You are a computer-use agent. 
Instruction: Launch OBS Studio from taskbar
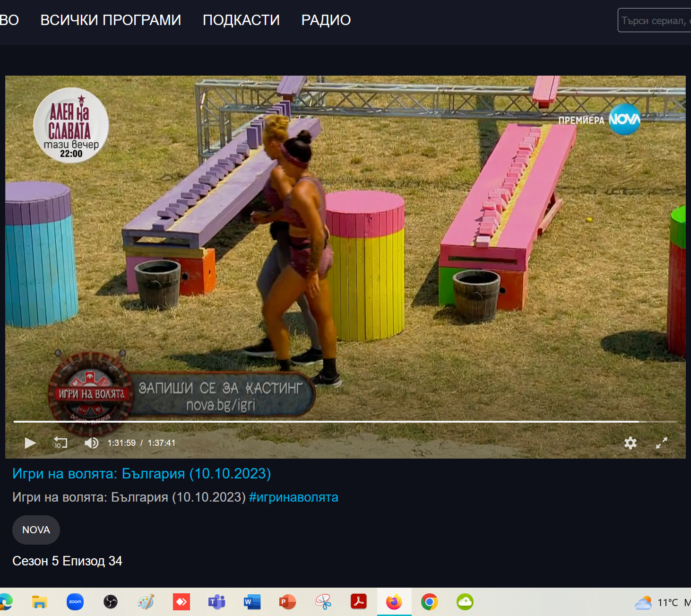click(x=111, y=602)
